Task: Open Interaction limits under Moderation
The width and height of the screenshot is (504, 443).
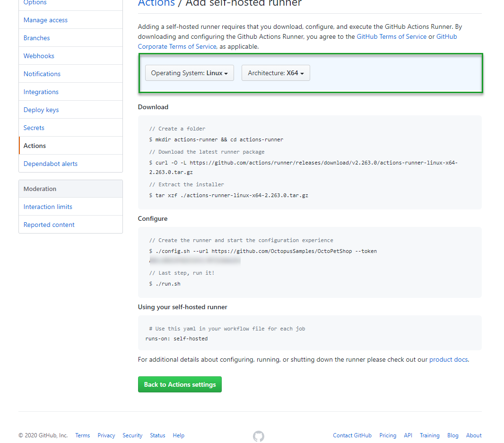Action: [48, 207]
